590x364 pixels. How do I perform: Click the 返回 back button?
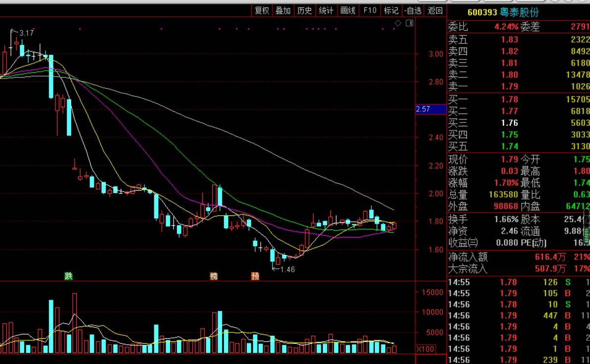435,10
